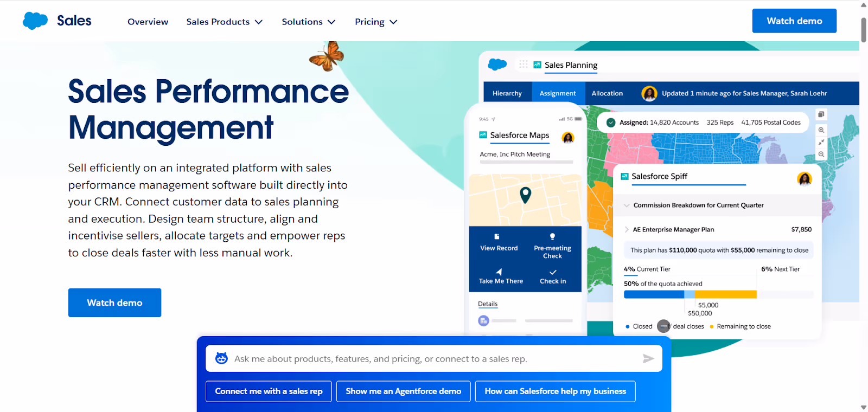Viewport: 868px width, 412px height.
Task: Click the Salesforce cloud in Sales Planning panel
Action: pyautogui.click(x=497, y=65)
